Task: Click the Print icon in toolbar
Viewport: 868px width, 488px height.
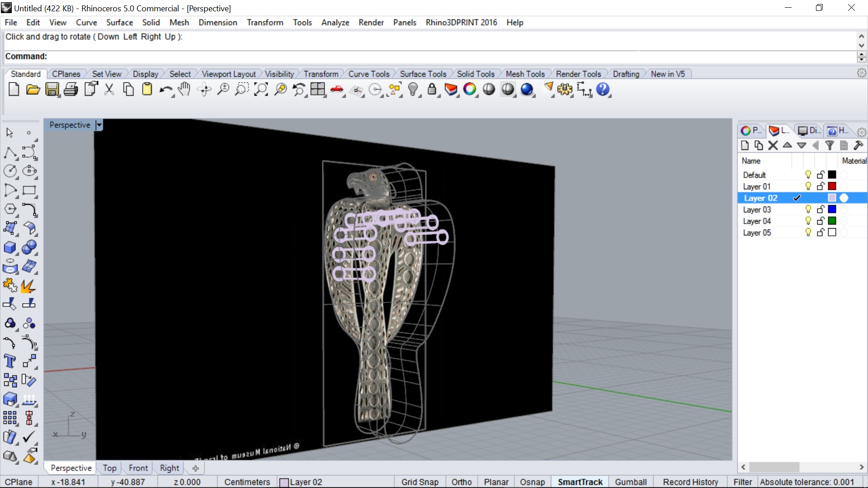Action: (x=71, y=89)
